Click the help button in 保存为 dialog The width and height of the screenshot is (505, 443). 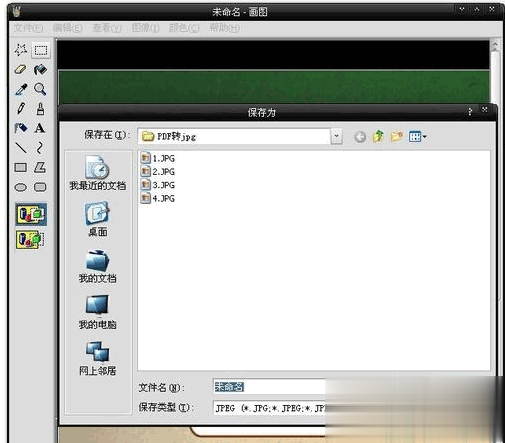(x=470, y=111)
